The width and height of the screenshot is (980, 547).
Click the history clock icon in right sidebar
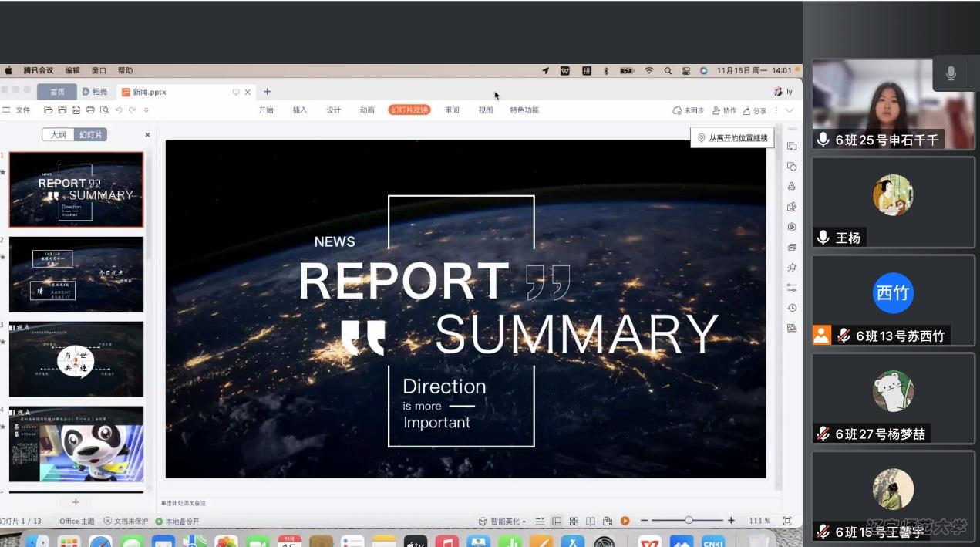pos(792,308)
